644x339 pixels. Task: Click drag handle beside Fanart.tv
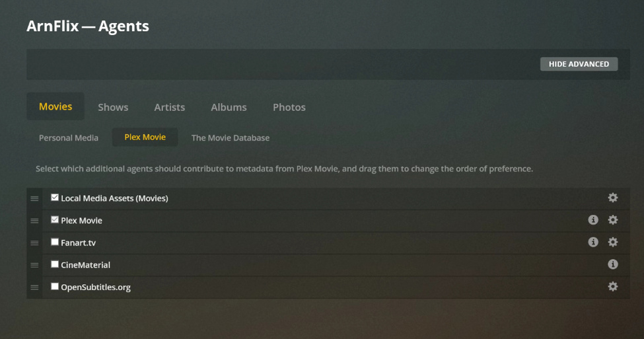(x=34, y=243)
